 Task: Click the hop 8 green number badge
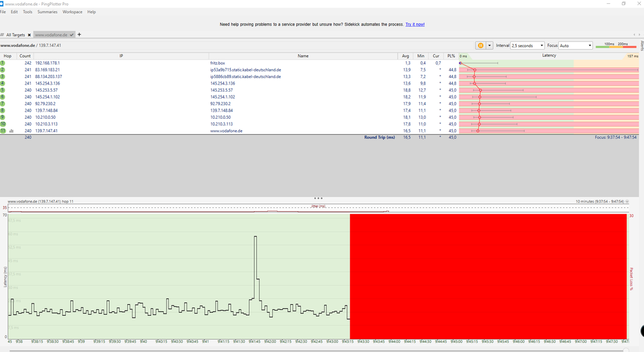point(3,110)
